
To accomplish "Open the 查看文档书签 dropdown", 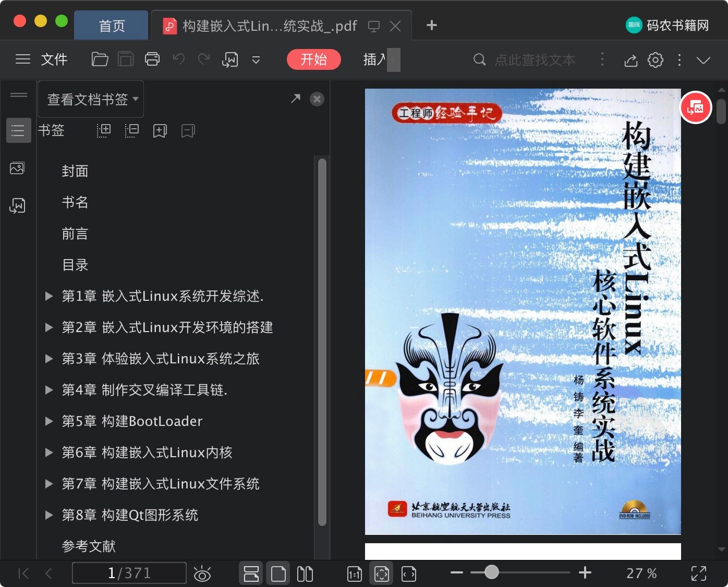I will point(91,99).
